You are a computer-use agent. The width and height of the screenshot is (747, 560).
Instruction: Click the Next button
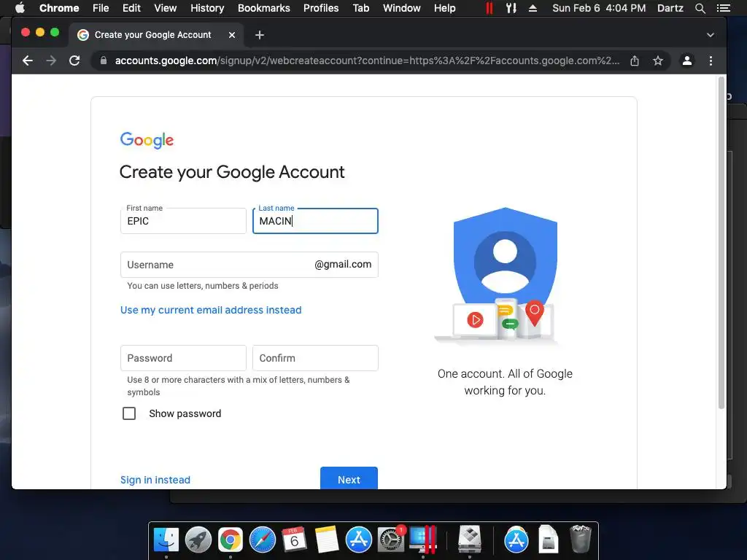(349, 478)
